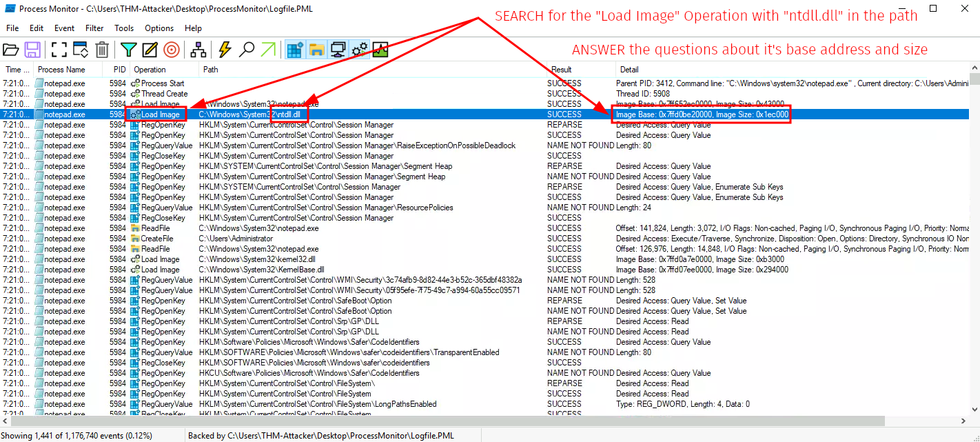Show the process tree icon
Image resolution: width=980 pixels, height=442 pixels.
click(x=198, y=50)
